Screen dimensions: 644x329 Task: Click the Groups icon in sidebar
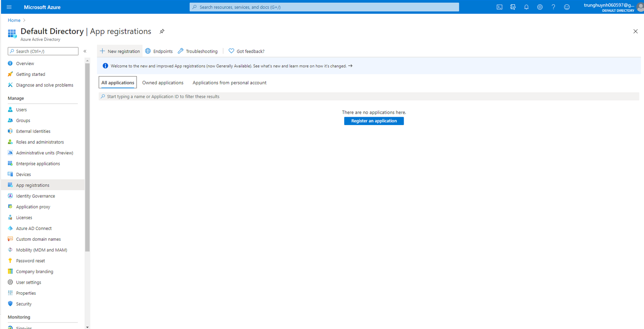pyautogui.click(x=10, y=120)
